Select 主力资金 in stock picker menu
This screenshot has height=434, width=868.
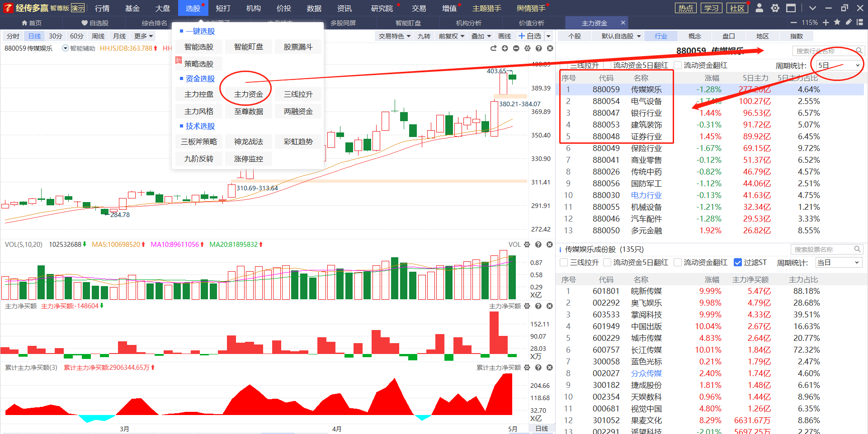pyautogui.click(x=248, y=94)
